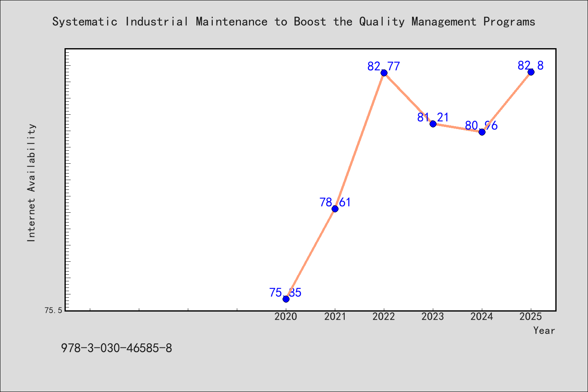The image size is (588, 392).
Task: Click the Internet Availability axis title
Action: 31,183
